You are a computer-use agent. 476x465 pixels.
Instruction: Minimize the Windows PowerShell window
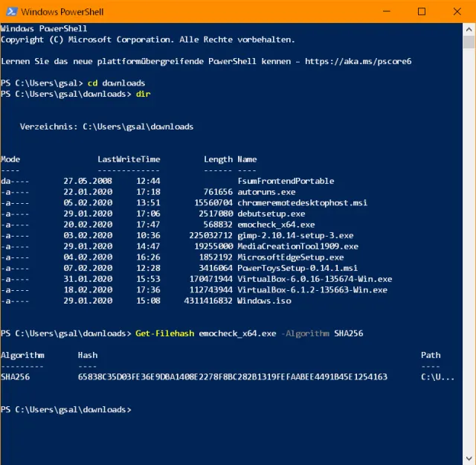[x=387, y=11]
